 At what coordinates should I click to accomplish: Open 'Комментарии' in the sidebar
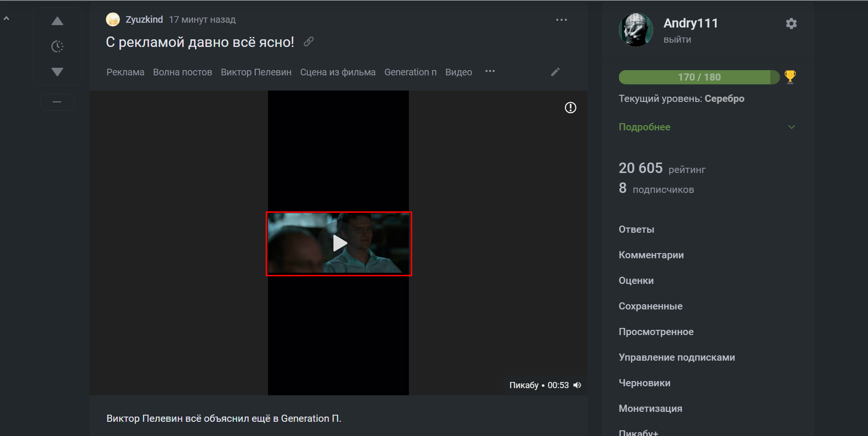point(651,255)
